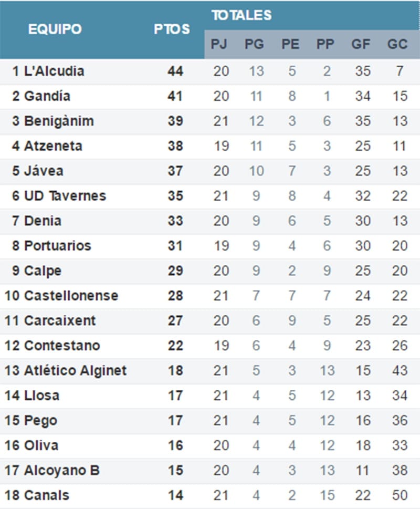
Task: Click Portuarios team name
Action: [57, 245]
